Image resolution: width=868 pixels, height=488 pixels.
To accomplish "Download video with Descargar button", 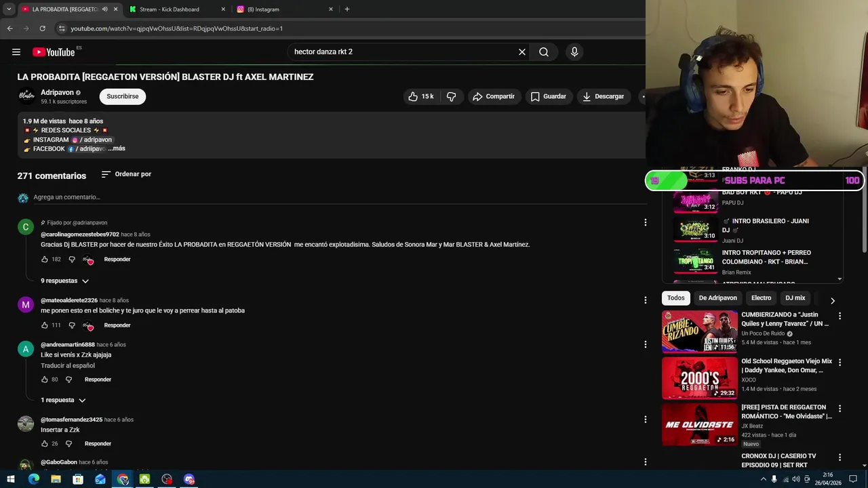I will [x=604, y=96].
